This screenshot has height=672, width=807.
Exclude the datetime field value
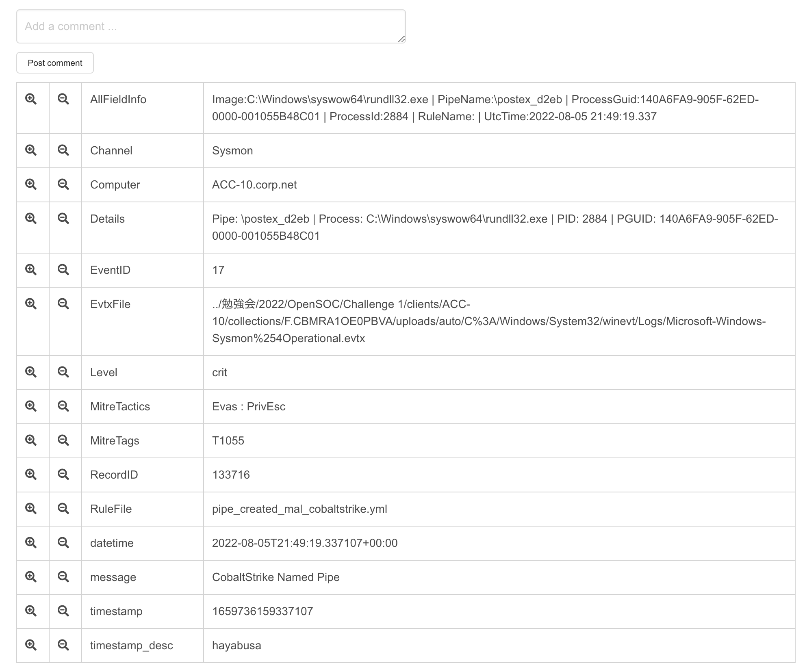63,542
